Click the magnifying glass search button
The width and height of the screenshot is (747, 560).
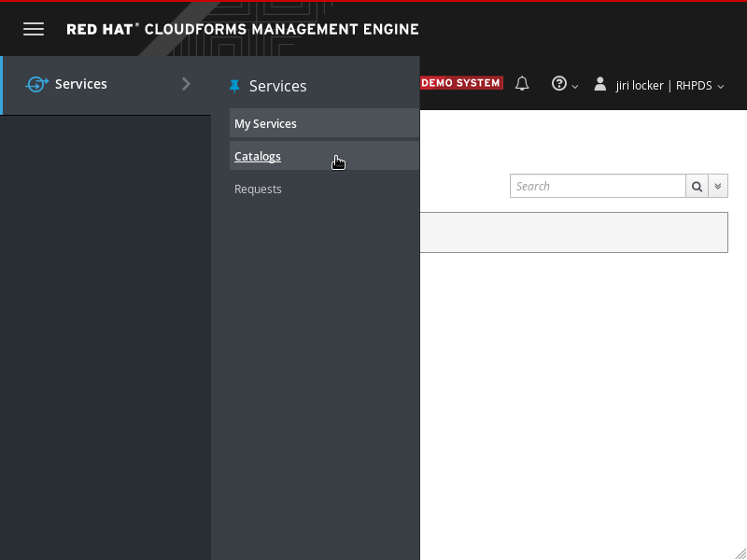click(697, 186)
